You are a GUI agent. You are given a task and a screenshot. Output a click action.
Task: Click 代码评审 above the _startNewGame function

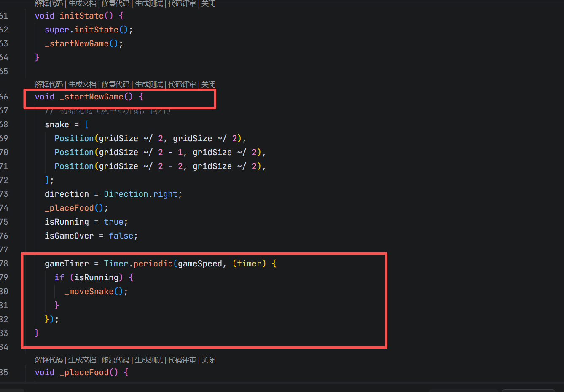pyautogui.click(x=182, y=84)
